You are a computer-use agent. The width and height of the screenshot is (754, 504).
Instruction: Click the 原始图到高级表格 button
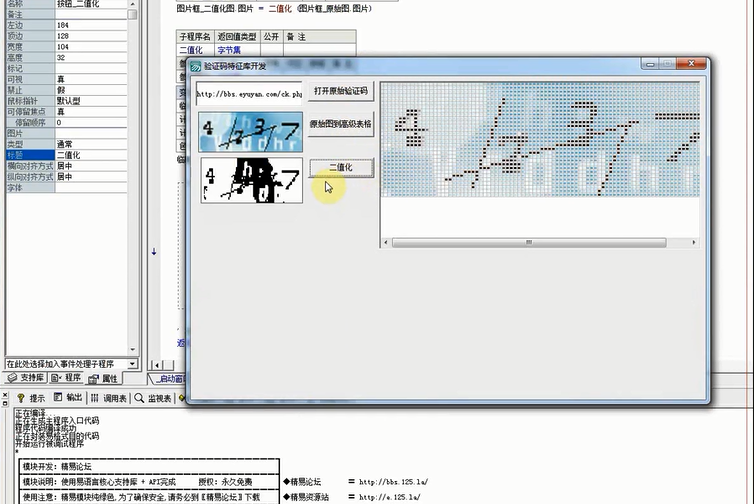pos(341,126)
